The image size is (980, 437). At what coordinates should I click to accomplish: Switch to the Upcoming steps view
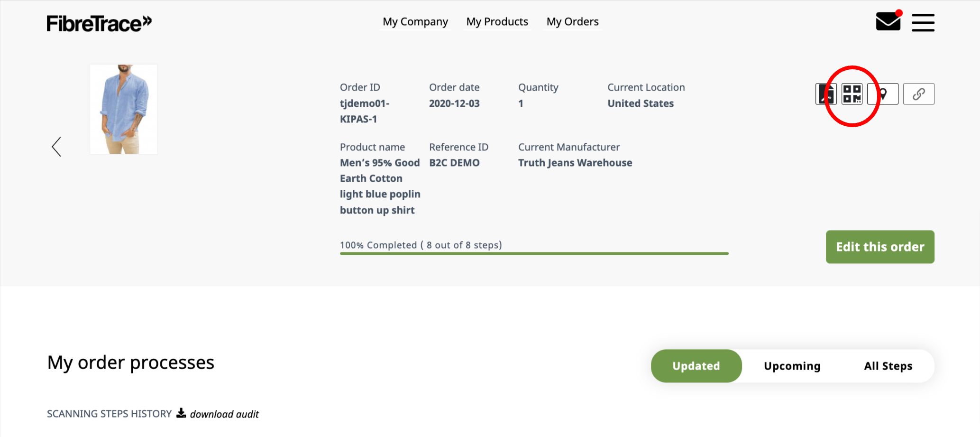792,365
